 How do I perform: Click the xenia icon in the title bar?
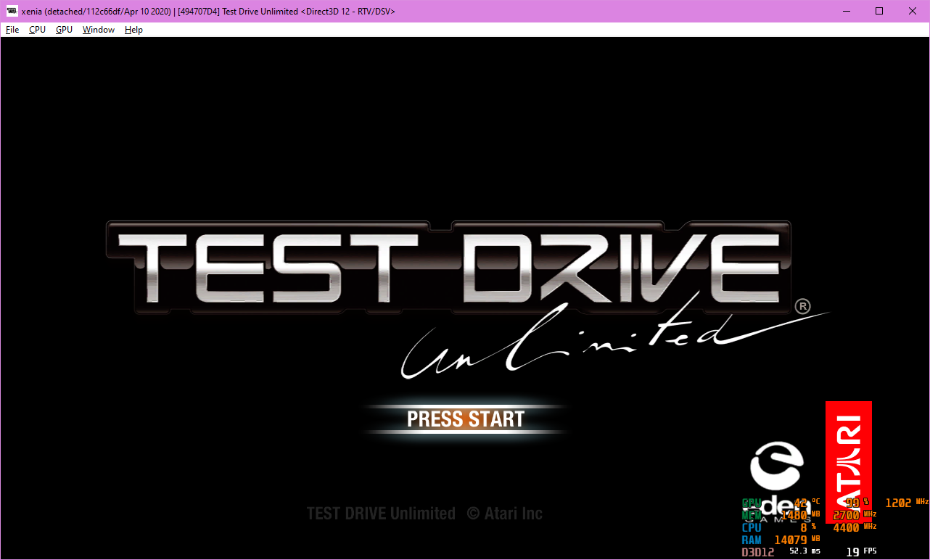pyautogui.click(x=12, y=11)
